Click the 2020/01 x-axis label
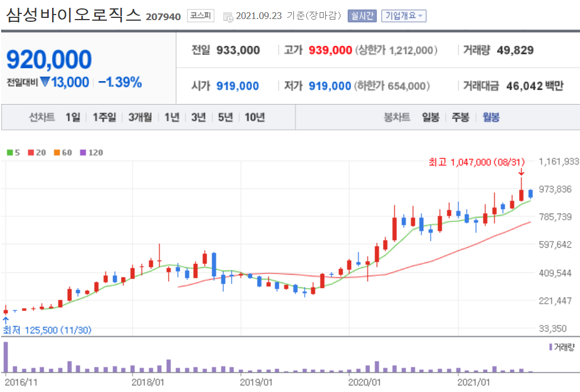The height and width of the screenshot is (392, 580). coord(364,382)
